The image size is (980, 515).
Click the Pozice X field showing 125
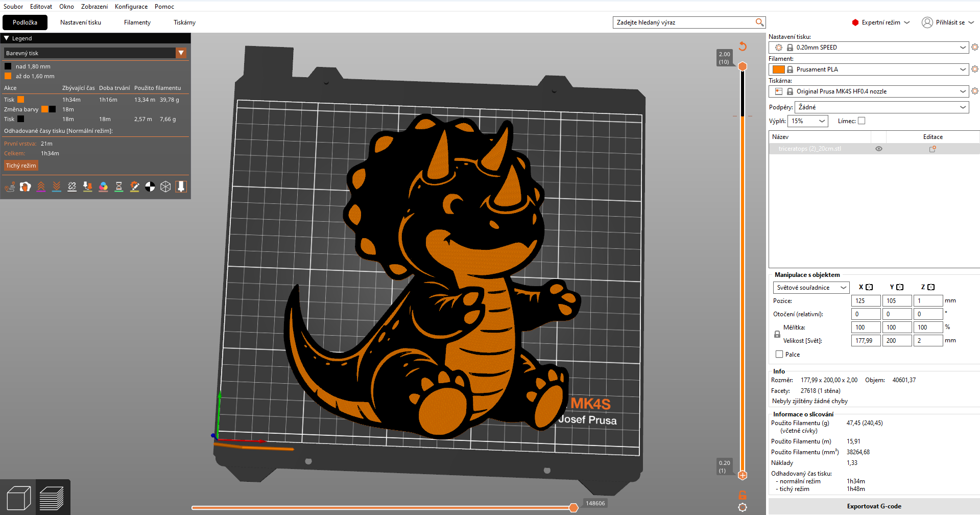866,301
